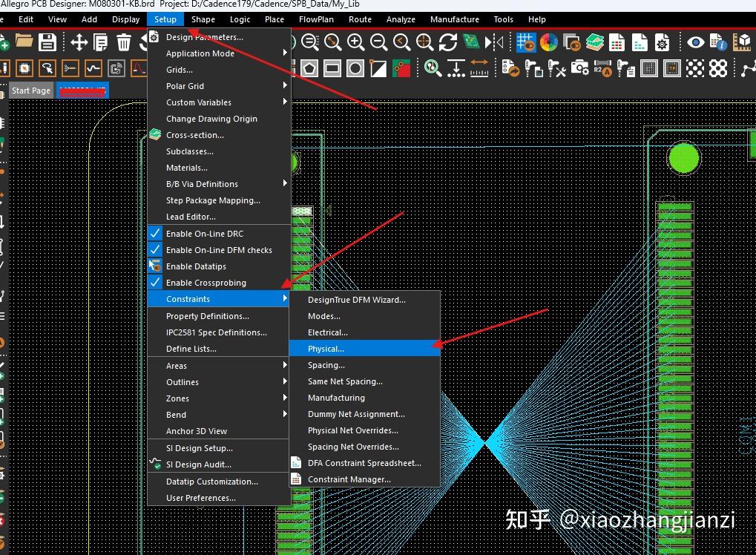The width and height of the screenshot is (756, 555).
Task: Select the circle shape tool icon
Action: pyautogui.click(x=355, y=68)
